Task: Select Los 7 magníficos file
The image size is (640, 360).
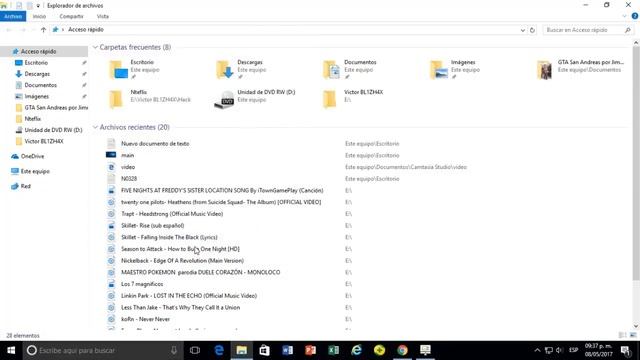Action: (x=142, y=284)
